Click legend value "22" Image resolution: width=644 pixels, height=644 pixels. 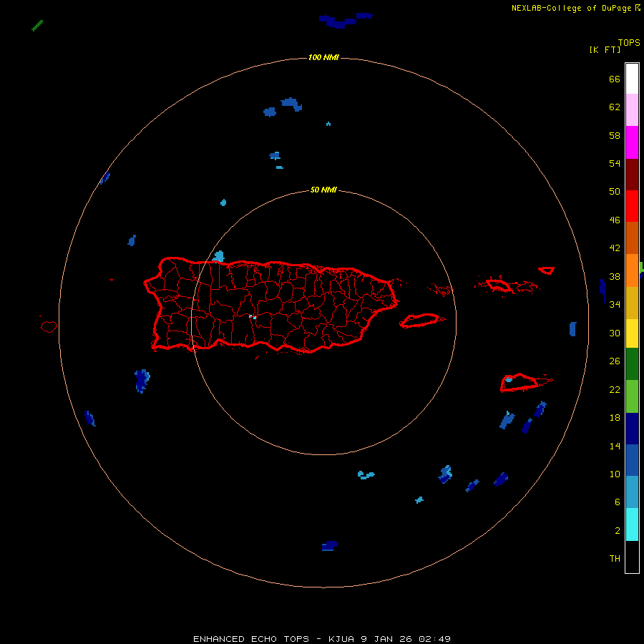(x=615, y=389)
